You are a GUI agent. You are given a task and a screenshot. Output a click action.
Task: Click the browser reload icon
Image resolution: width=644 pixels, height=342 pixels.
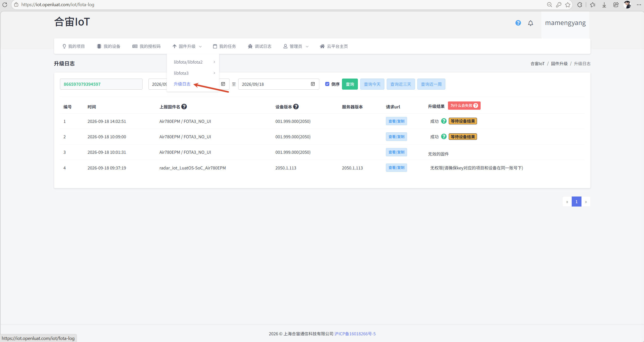click(5, 5)
